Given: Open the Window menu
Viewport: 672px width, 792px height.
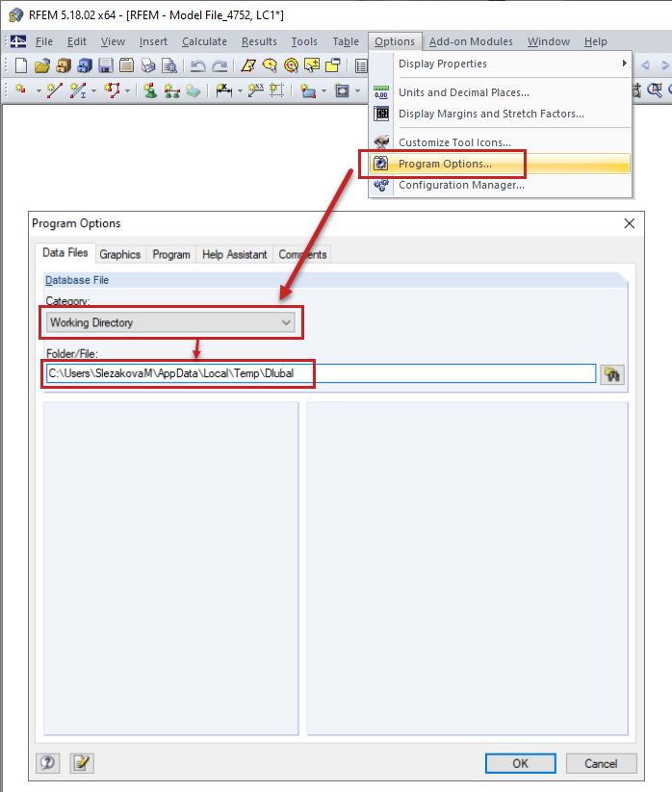Looking at the screenshot, I should tap(548, 41).
